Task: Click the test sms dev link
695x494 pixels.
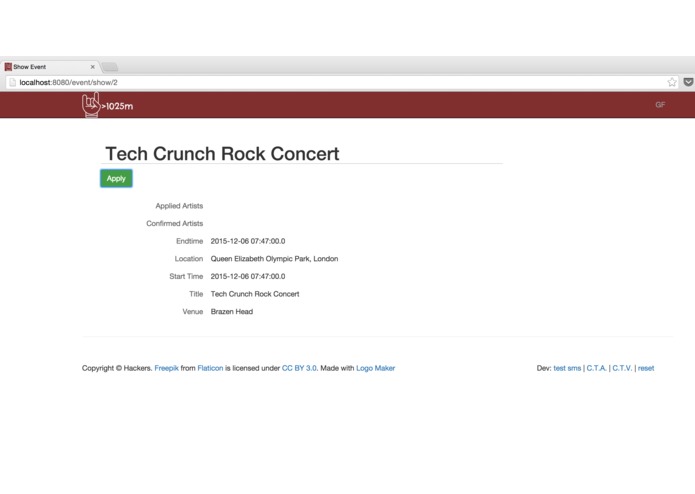Action: (x=567, y=368)
